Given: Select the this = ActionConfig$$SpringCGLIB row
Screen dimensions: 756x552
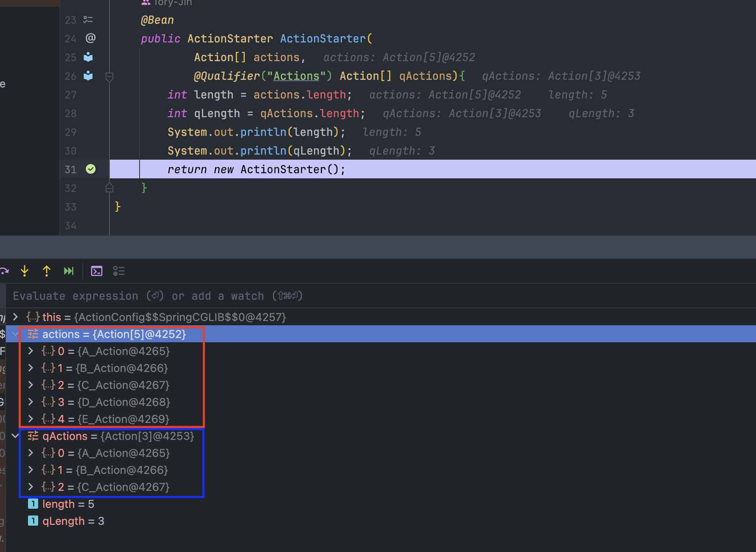Looking at the screenshot, I should 381,317.
